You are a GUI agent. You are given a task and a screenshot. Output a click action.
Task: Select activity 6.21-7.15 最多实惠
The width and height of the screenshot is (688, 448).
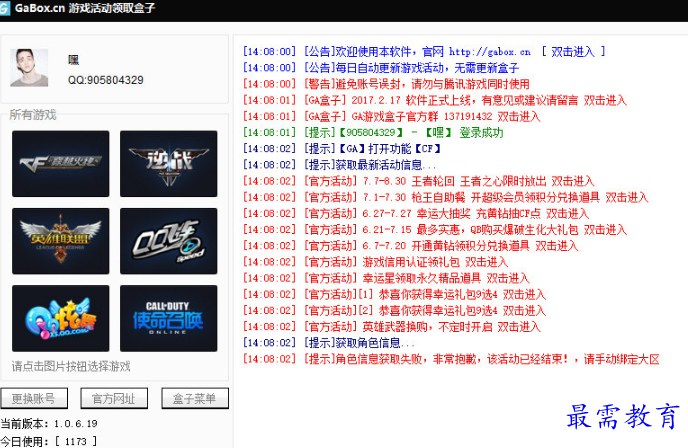pyautogui.click(x=435, y=230)
